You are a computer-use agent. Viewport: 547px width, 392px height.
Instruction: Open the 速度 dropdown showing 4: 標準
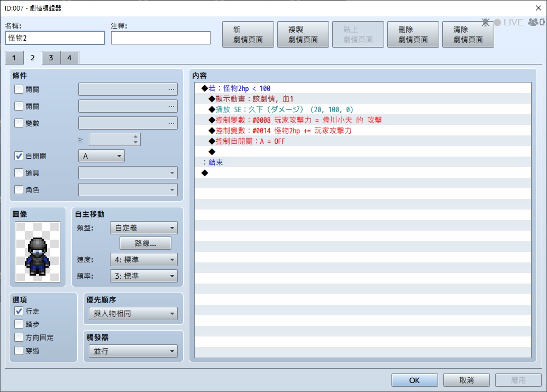[x=144, y=259]
